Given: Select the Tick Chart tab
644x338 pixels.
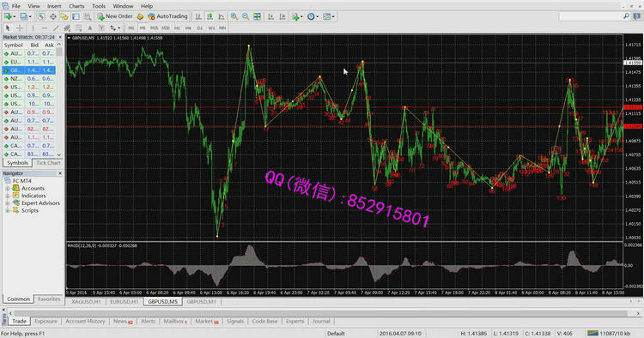Looking at the screenshot, I should [48, 163].
